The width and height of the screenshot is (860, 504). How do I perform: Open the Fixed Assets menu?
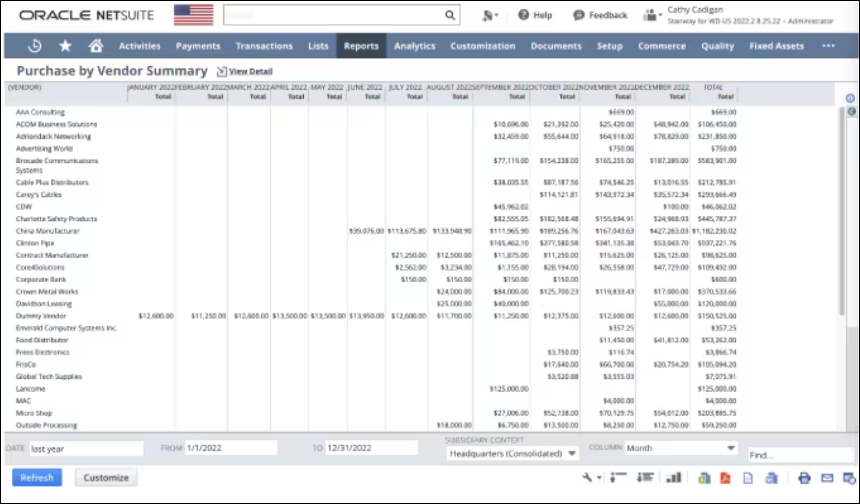[777, 46]
